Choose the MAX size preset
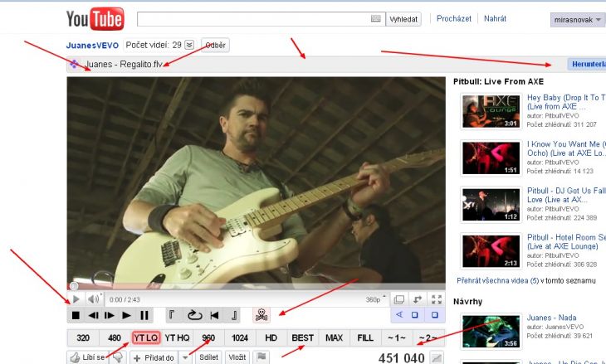 tap(334, 337)
